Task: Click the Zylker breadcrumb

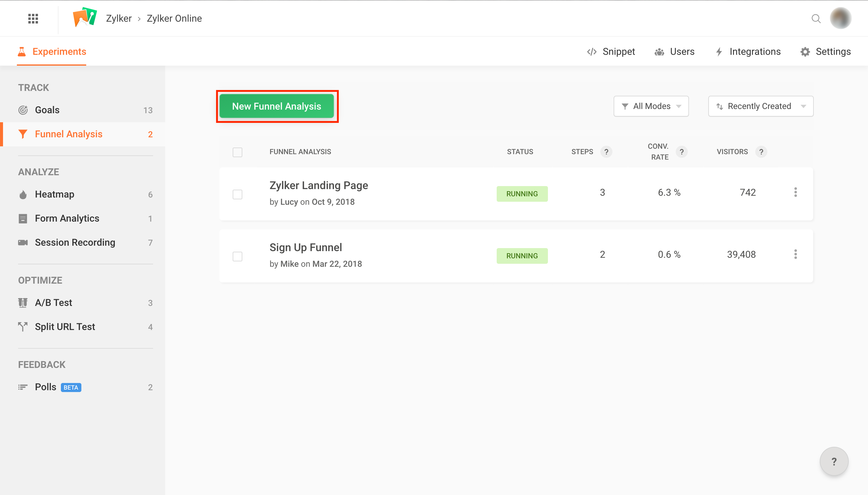Action: [119, 18]
